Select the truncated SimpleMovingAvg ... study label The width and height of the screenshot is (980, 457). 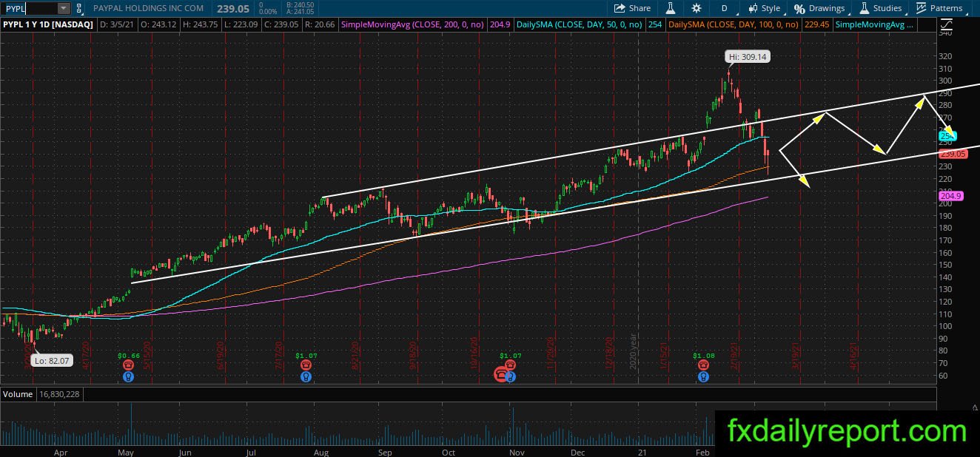(873, 24)
